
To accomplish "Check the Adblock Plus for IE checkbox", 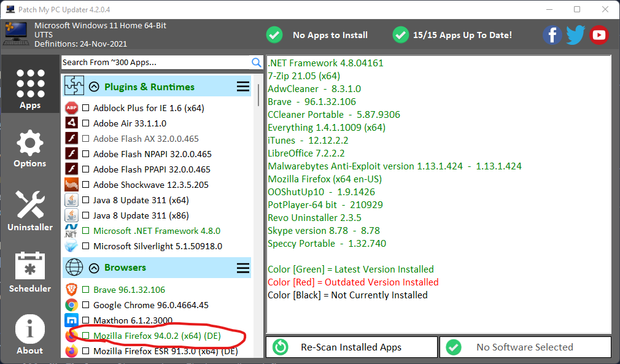I will coord(86,108).
